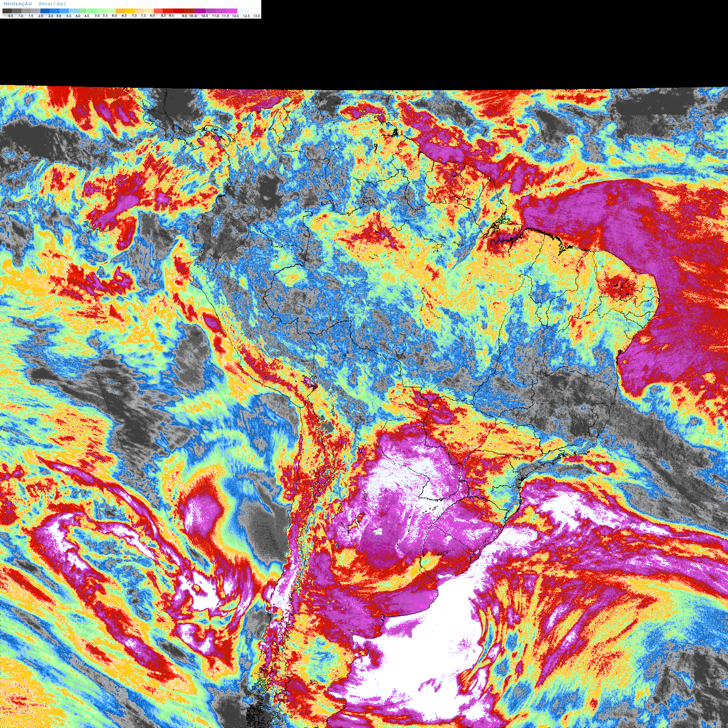Click the 7.0 legend value

(x=134, y=15)
